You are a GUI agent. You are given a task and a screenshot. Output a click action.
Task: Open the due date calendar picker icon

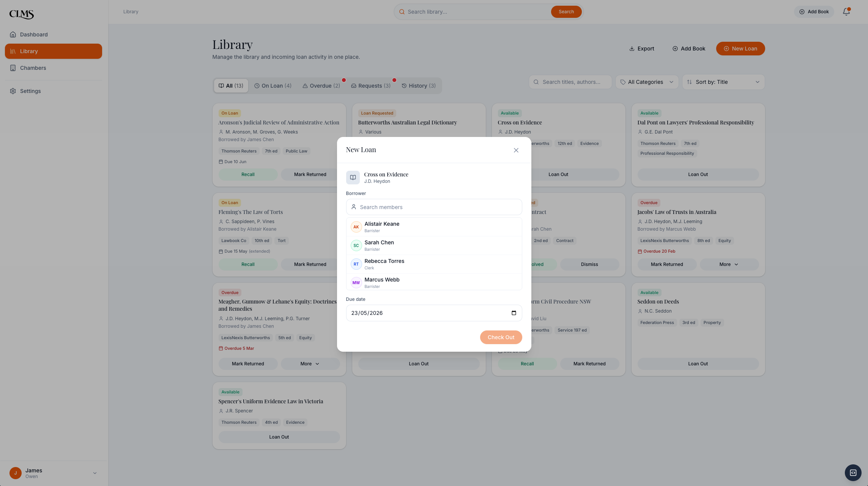click(514, 313)
